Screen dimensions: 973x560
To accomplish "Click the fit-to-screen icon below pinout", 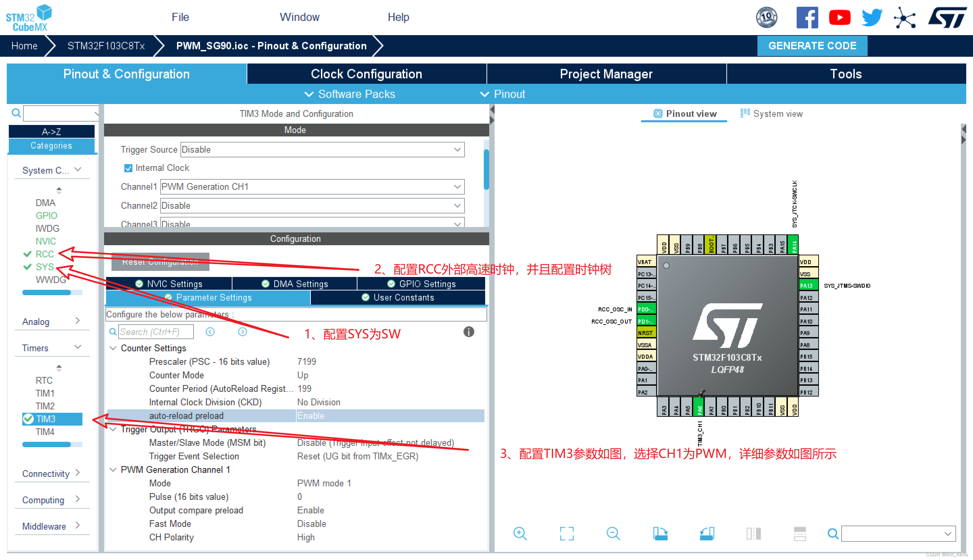I will click(566, 533).
